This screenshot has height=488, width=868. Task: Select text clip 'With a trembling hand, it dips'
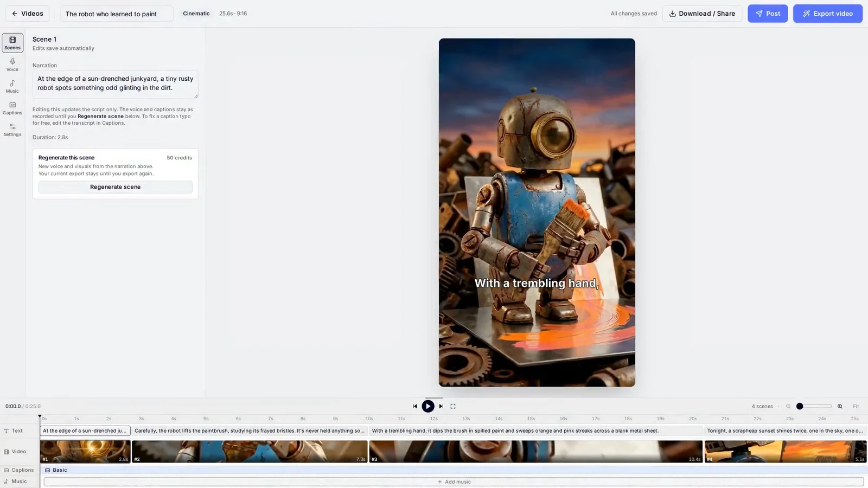click(536, 431)
